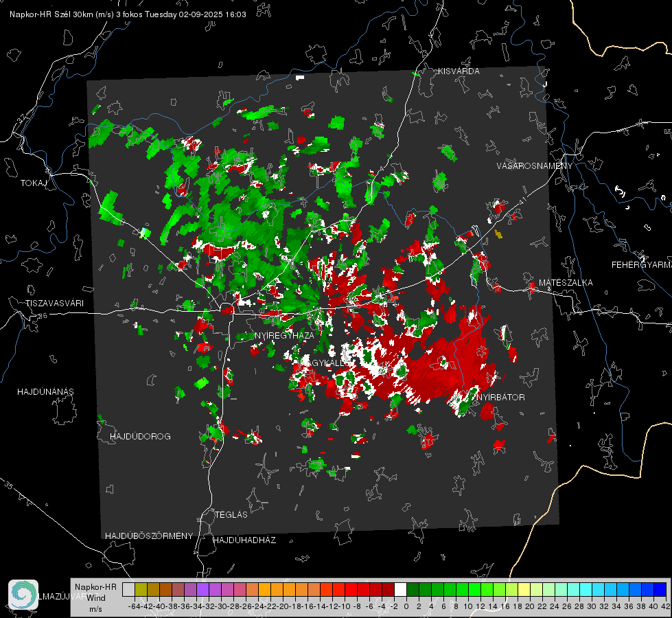This screenshot has width=672, height=618.
Task: Click the HAJDÚNÁNÁS label
Action: coord(45,391)
